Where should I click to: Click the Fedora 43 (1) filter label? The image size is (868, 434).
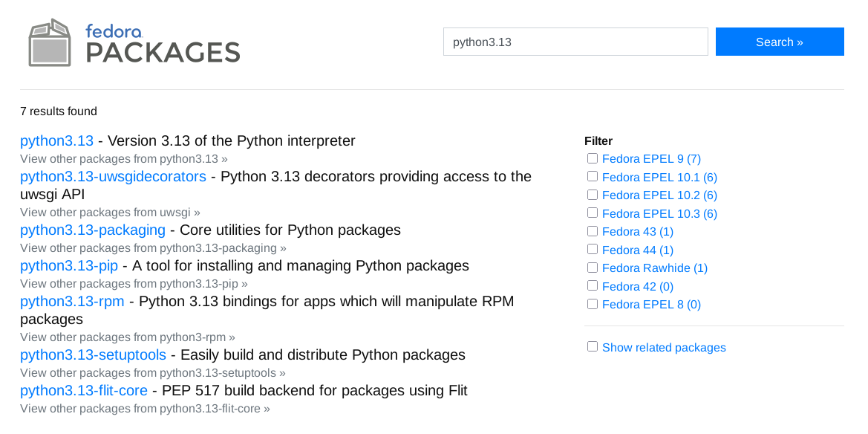(638, 232)
